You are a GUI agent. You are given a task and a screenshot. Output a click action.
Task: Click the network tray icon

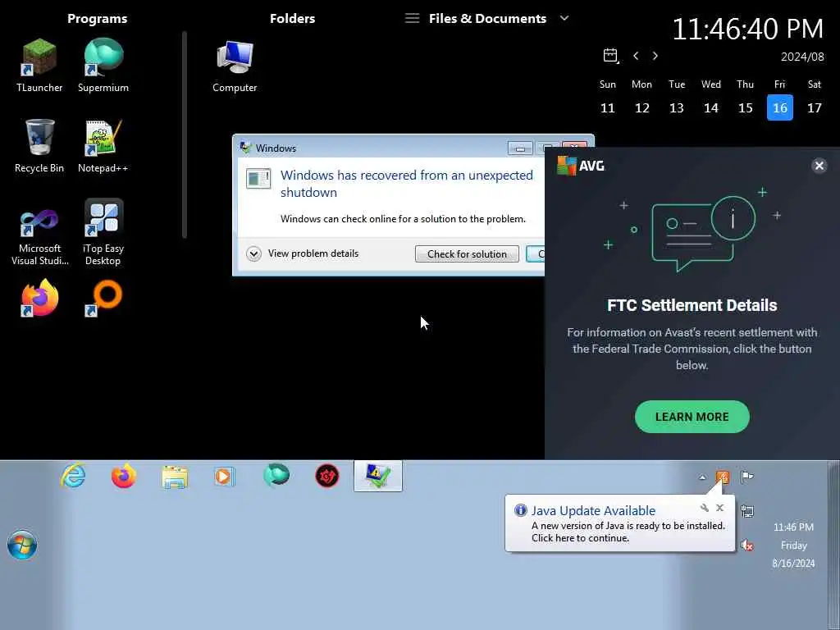pyautogui.click(x=746, y=511)
